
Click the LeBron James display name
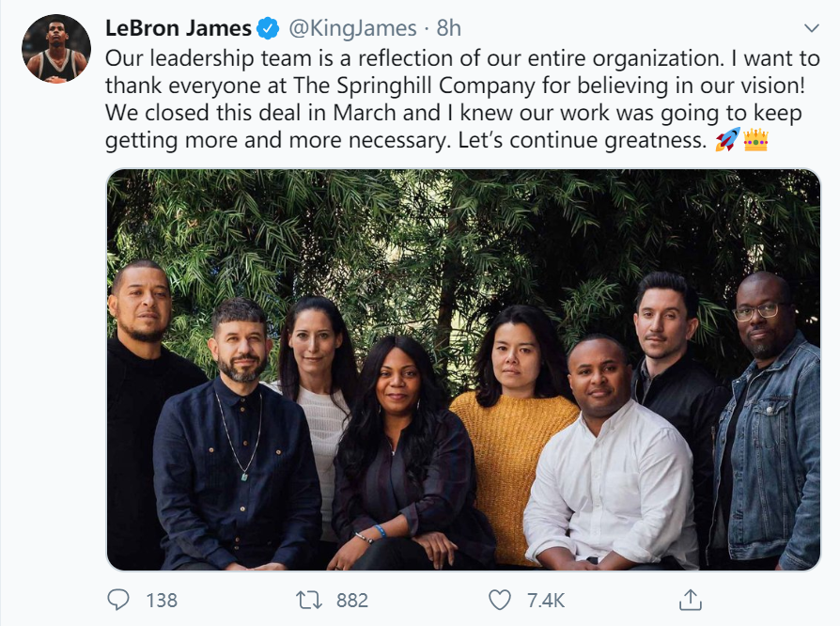(179, 29)
